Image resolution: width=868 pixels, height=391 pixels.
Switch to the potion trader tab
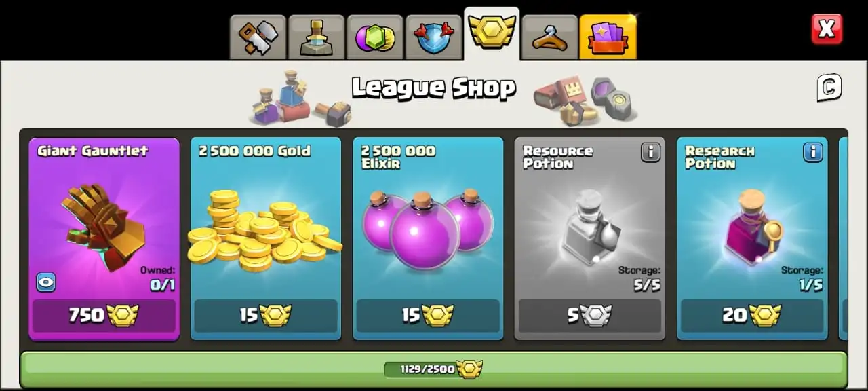[x=317, y=37]
